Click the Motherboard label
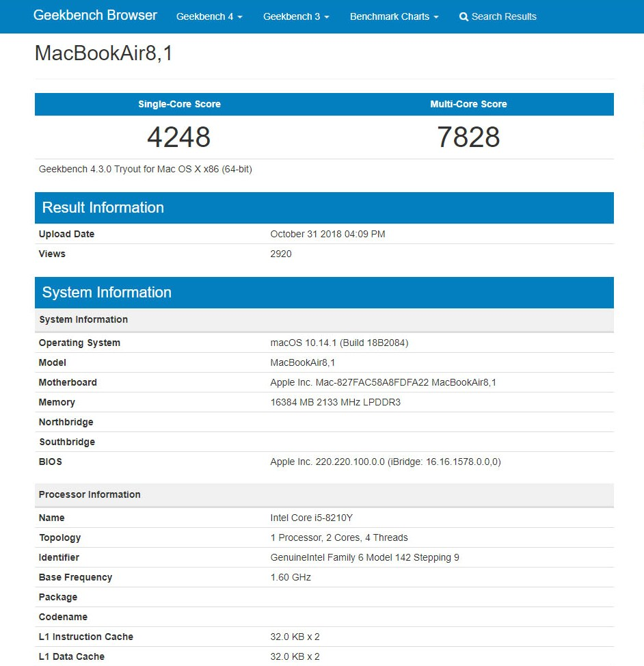 (68, 382)
